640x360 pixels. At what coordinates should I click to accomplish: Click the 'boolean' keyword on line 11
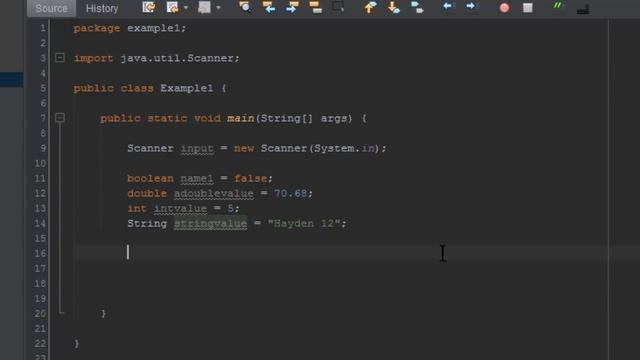[150, 178]
